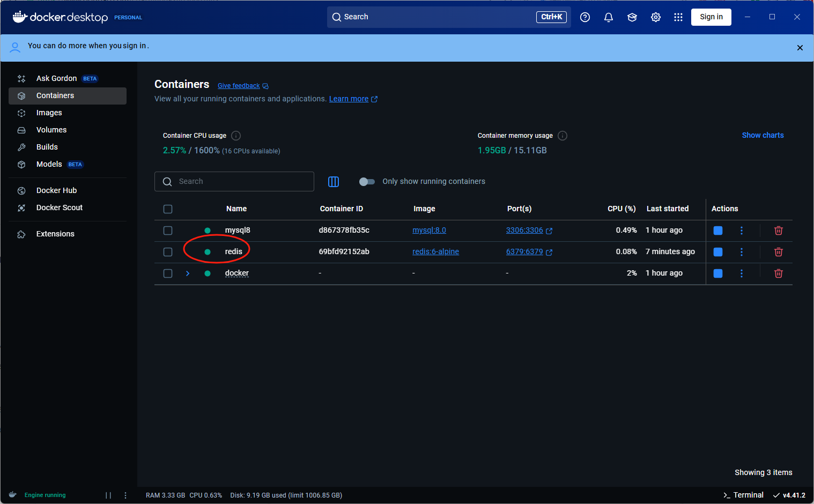Open the Help center question mark icon
Screen dimensions: 814x504
click(585, 17)
